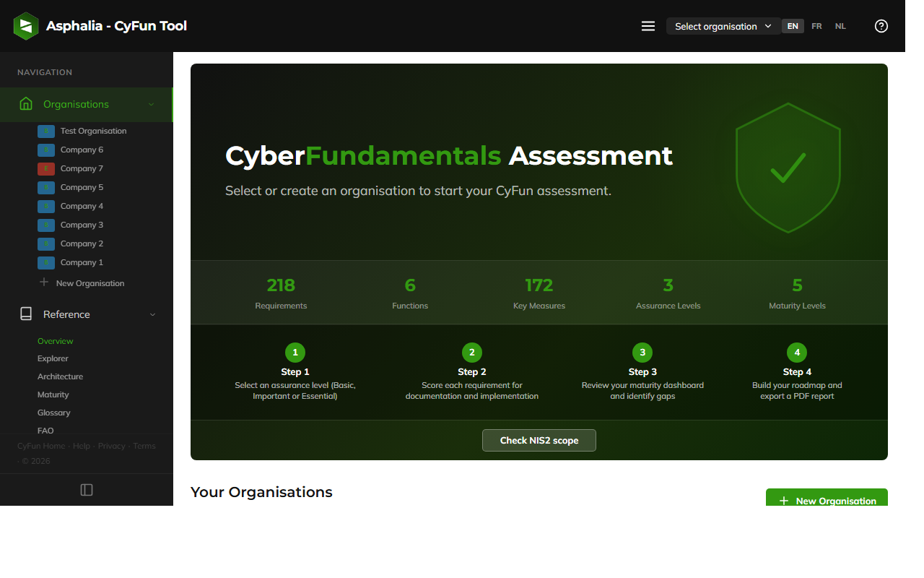Click the Check NIS2 scope button
The image size is (924, 578).
(x=539, y=440)
